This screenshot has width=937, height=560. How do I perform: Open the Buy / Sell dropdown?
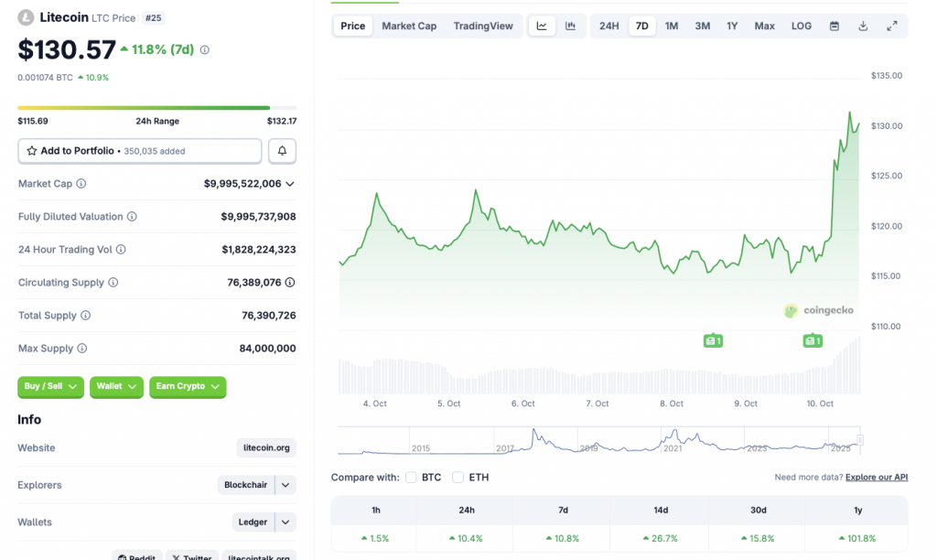50,386
